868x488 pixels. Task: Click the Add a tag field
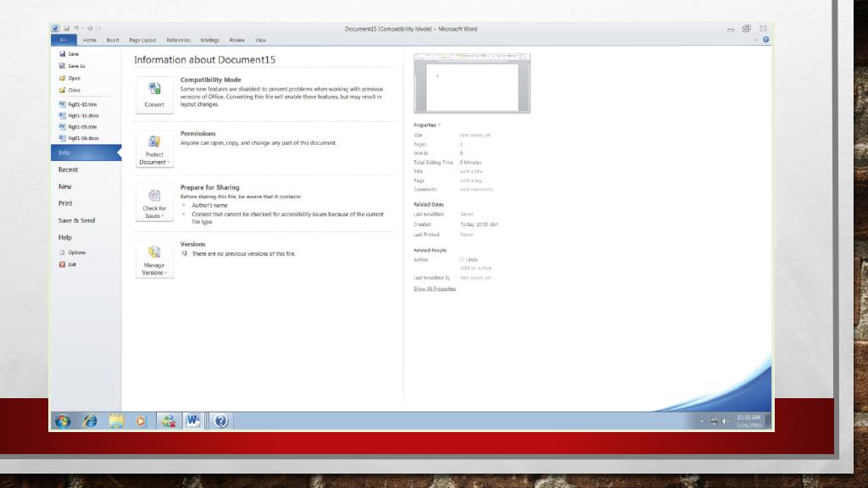coord(471,180)
